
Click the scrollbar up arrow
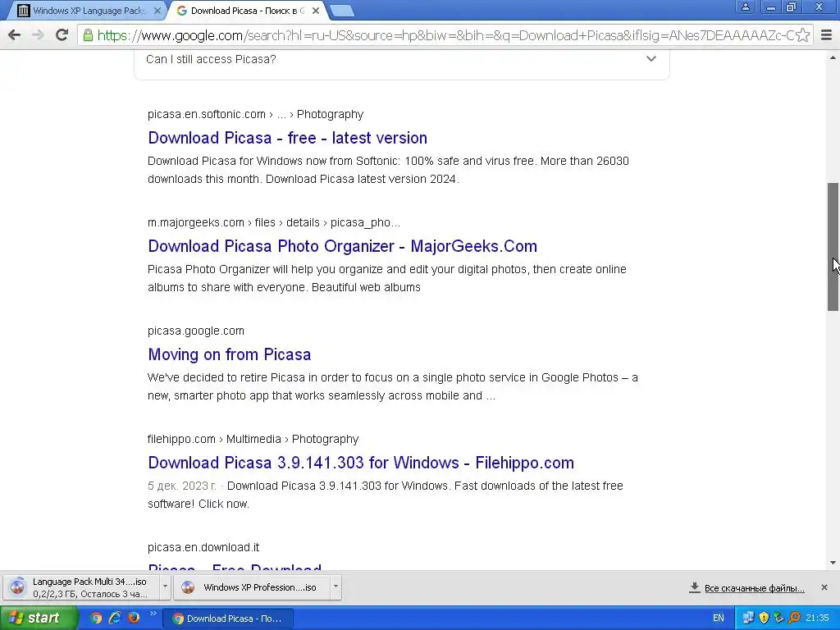point(833,57)
